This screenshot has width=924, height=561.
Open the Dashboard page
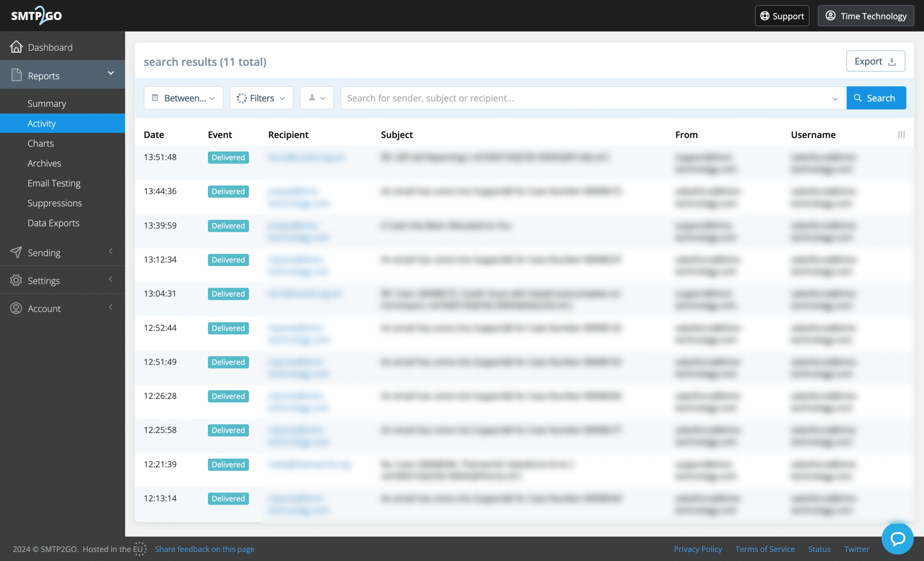(63, 47)
